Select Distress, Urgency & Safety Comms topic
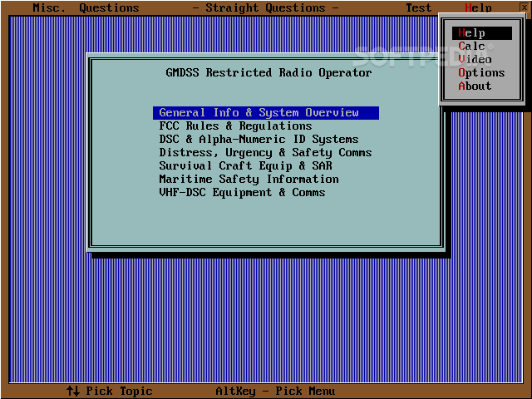Viewport: 532px width, 399px height. pos(265,153)
